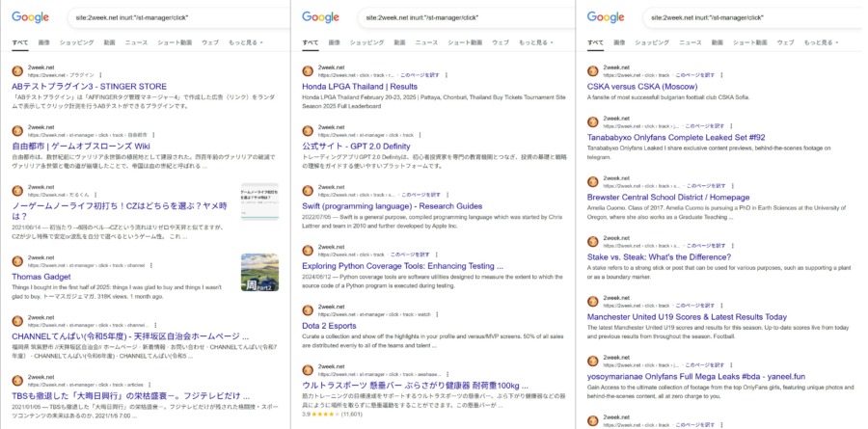Click the favicon of the Manchester United U19 result

(x=593, y=301)
